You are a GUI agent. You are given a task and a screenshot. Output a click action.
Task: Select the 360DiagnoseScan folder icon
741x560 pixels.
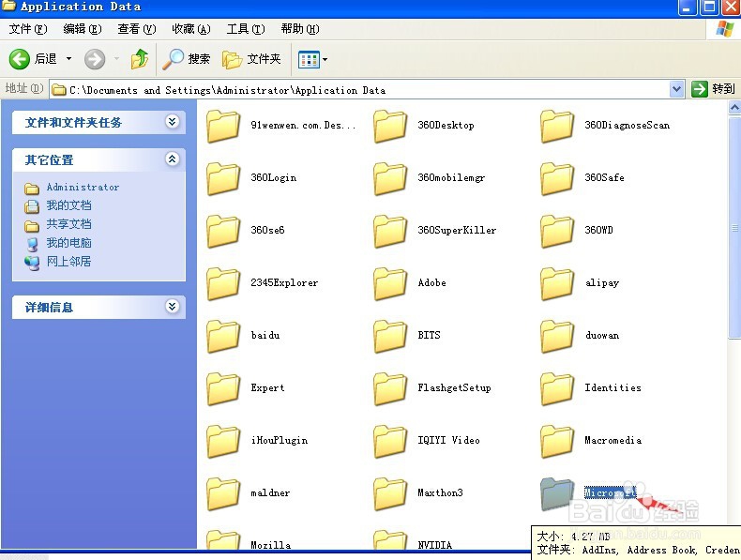(x=558, y=126)
